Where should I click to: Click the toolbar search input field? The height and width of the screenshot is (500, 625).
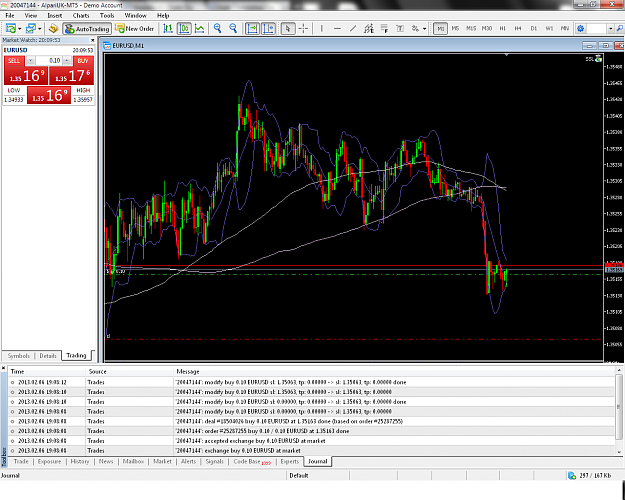(597, 29)
